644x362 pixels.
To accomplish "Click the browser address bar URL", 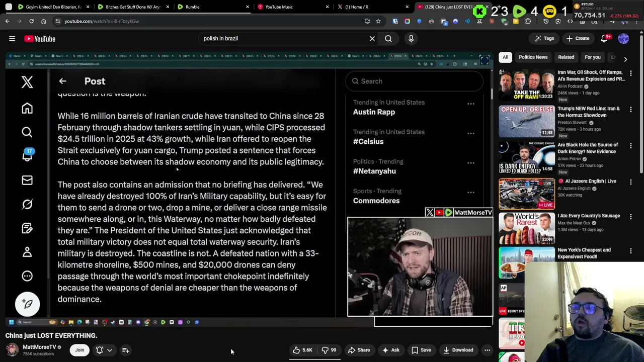I will tap(102, 21).
